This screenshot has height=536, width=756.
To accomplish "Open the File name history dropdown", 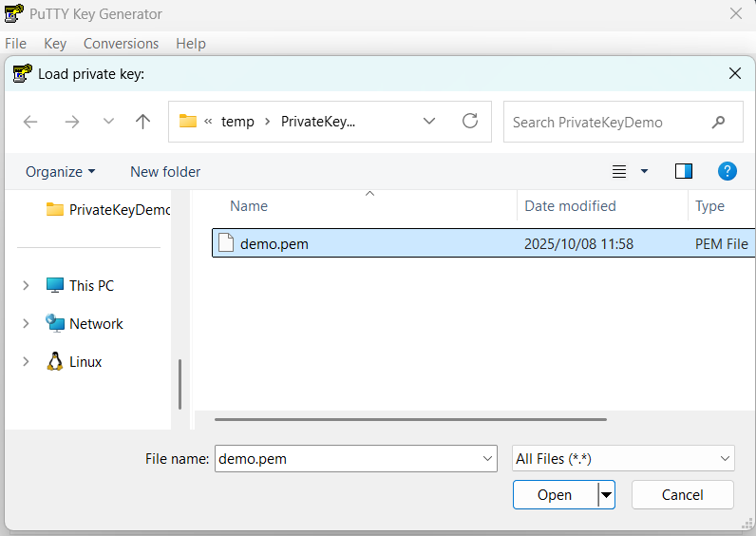I will (x=487, y=458).
